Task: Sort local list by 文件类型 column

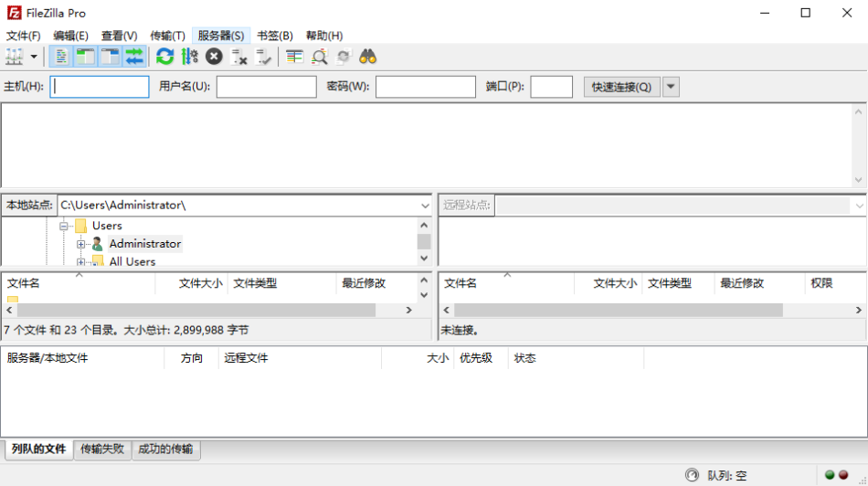Action: pyautogui.click(x=281, y=283)
